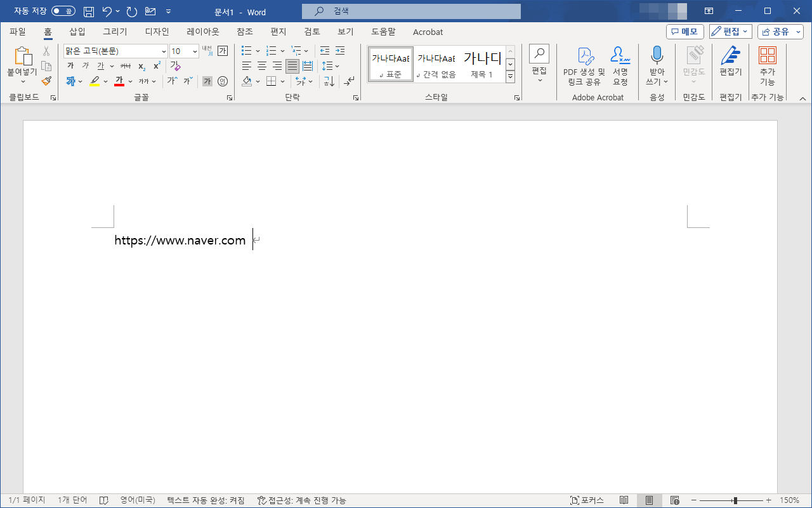Screen dimensions: 812x508
Task: Toggle bold formatting
Action: coord(70,66)
